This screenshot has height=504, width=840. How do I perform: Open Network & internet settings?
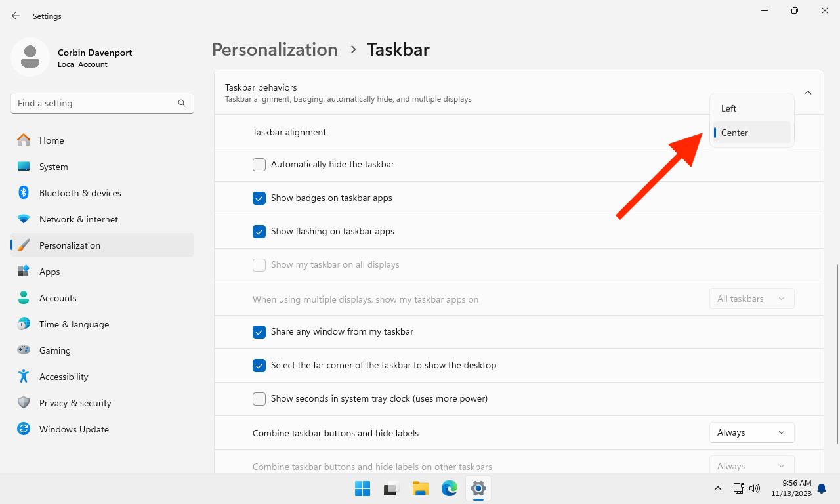pos(79,219)
